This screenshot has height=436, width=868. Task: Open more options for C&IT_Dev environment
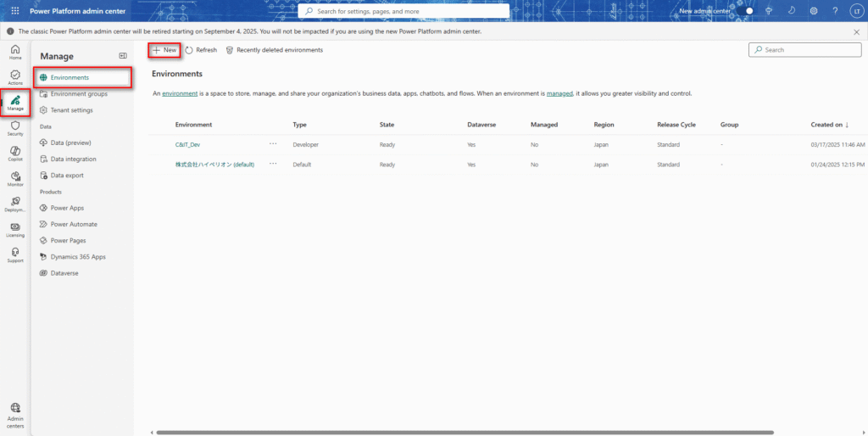tap(273, 144)
